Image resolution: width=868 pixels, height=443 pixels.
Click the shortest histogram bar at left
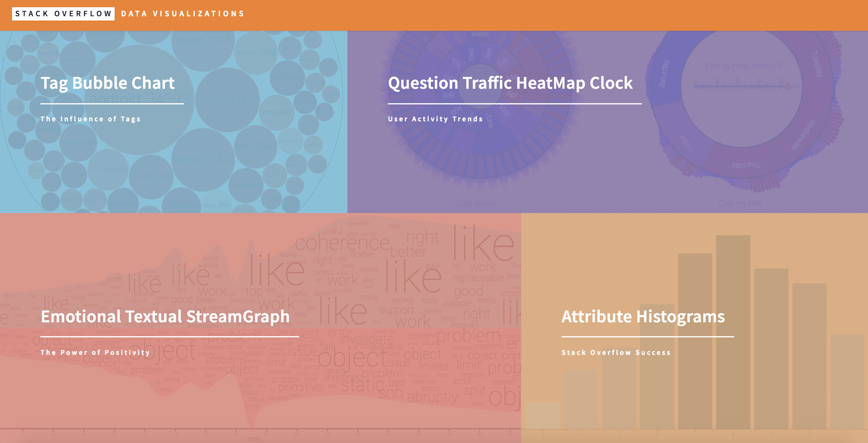[x=543, y=415]
